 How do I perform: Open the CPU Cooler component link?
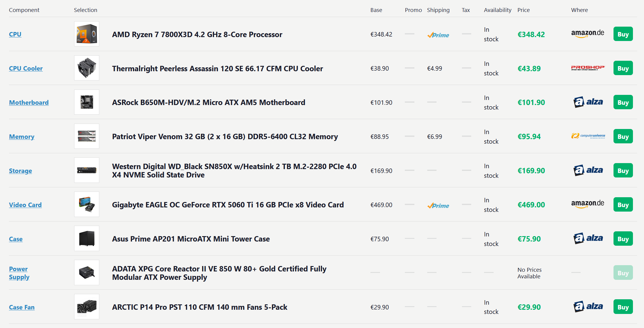26,69
